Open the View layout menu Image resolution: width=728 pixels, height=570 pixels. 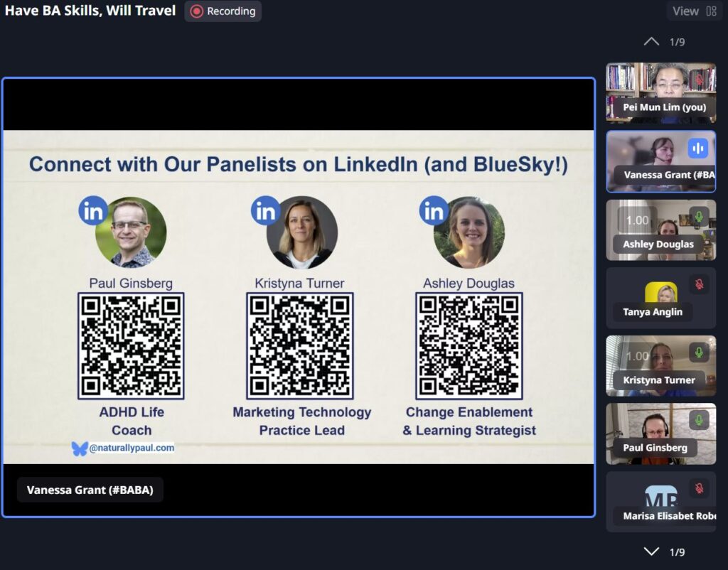click(694, 11)
